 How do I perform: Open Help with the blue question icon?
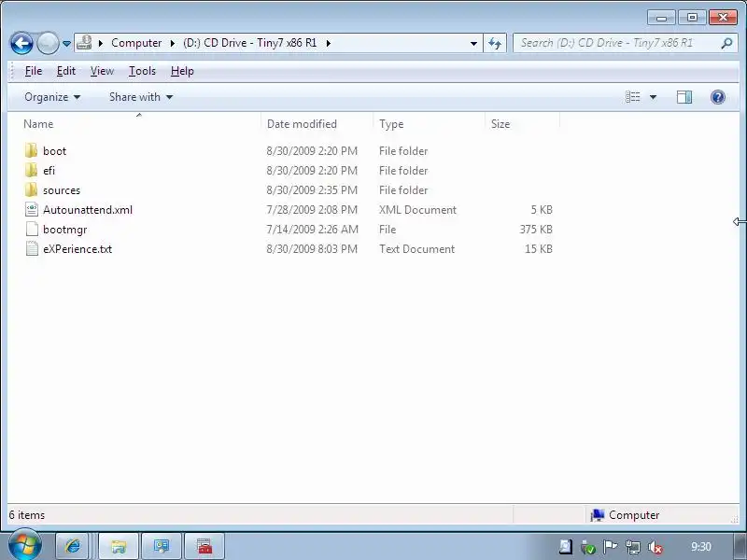pos(717,97)
